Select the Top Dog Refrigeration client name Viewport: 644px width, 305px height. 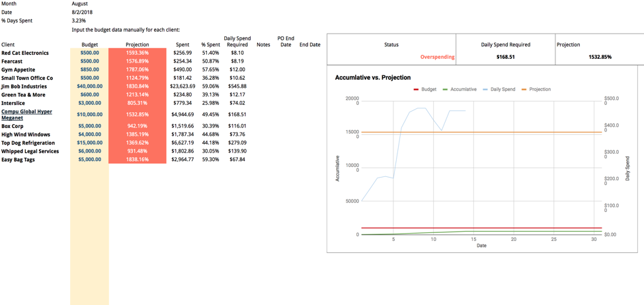point(28,143)
